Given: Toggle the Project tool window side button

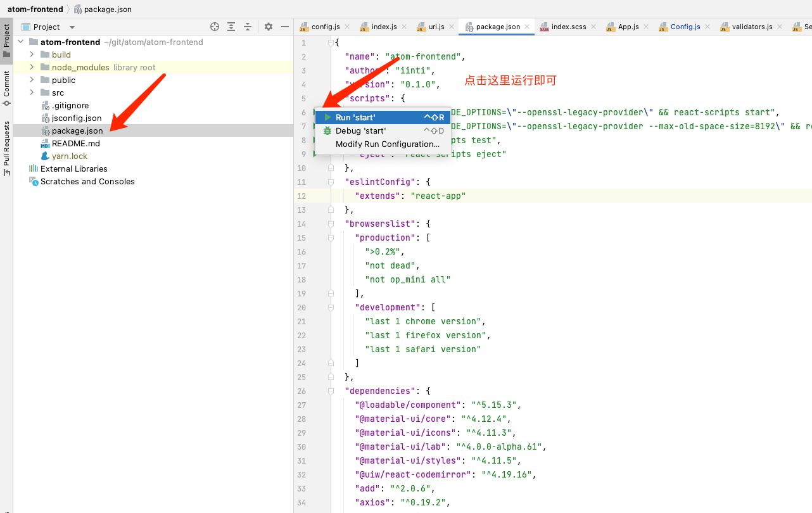Looking at the screenshot, I should (6, 41).
